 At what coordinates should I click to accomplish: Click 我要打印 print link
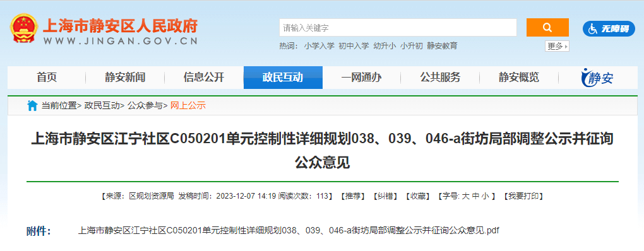click(x=523, y=196)
